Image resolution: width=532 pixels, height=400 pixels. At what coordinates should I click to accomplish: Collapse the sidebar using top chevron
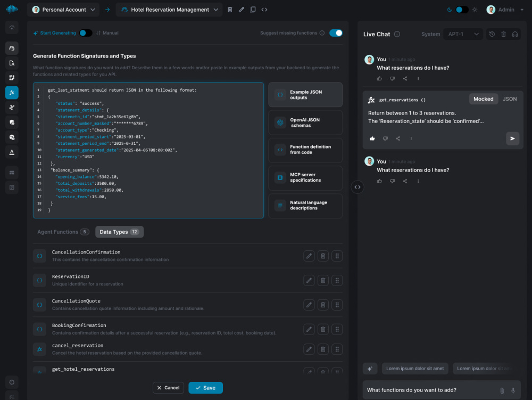(x=12, y=27)
